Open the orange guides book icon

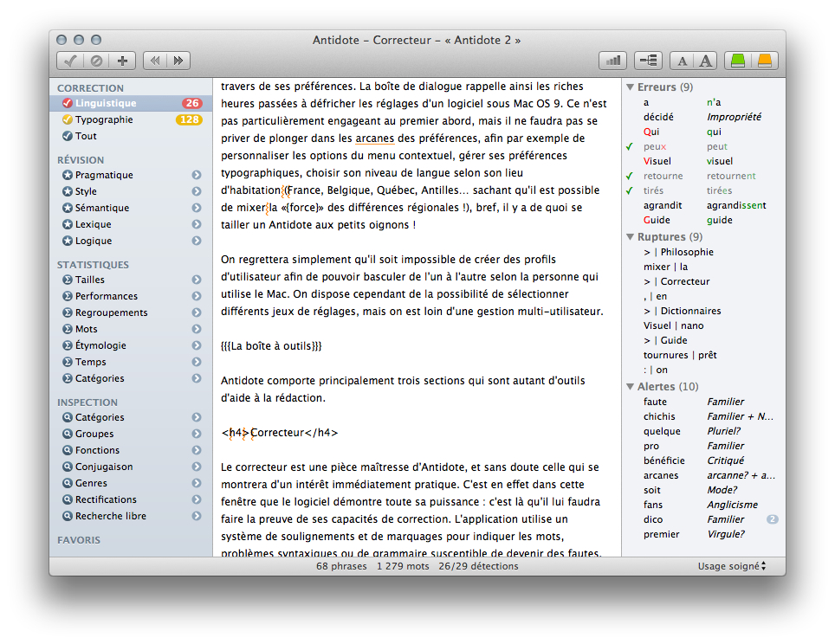point(765,61)
